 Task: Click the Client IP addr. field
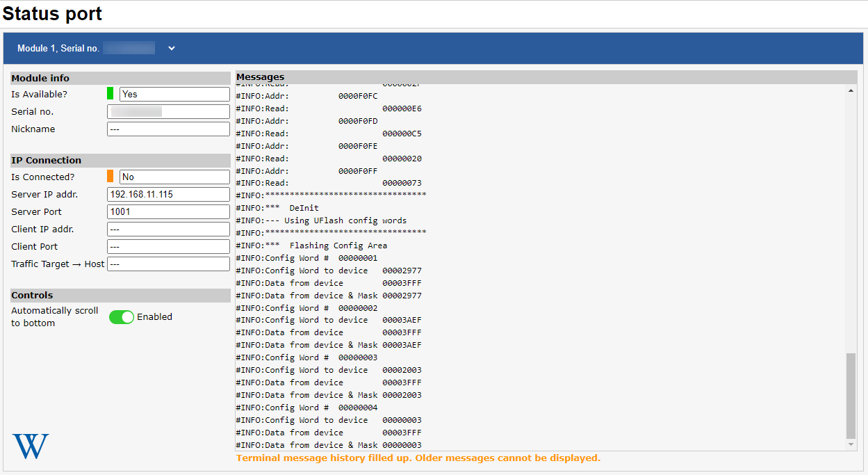pyautogui.click(x=168, y=230)
